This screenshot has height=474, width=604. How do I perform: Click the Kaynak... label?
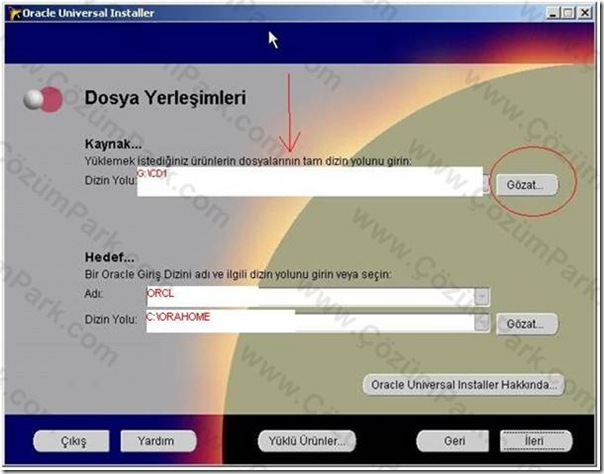point(113,144)
